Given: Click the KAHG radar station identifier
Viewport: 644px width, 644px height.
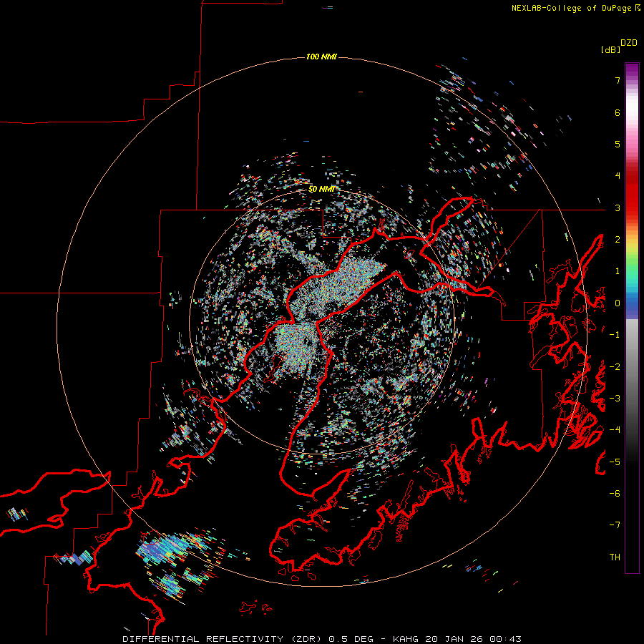Looking at the screenshot, I should [406, 639].
